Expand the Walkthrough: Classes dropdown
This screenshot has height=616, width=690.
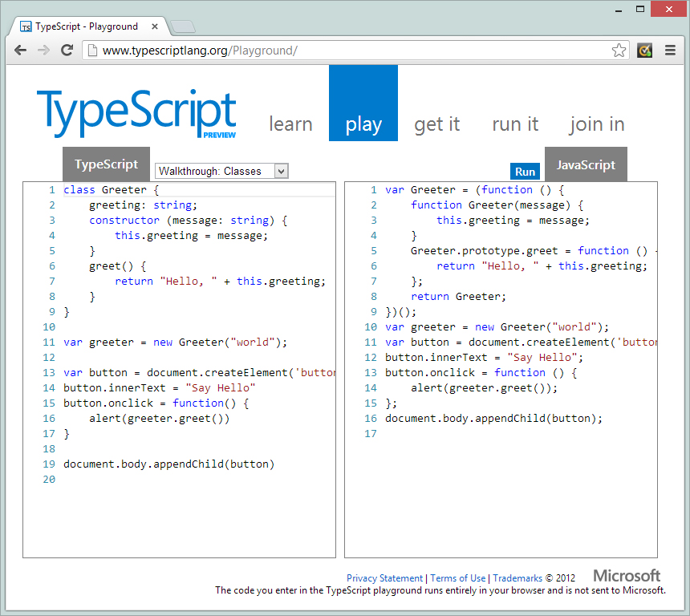click(221, 171)
